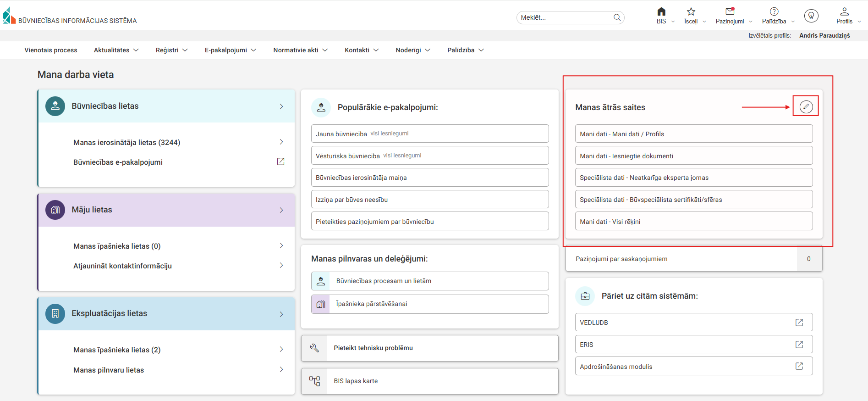The width and height of the screenshot is (868, 401).
Task: Open Jauna būvniecība e-service
Action: (x=341, y=134)
